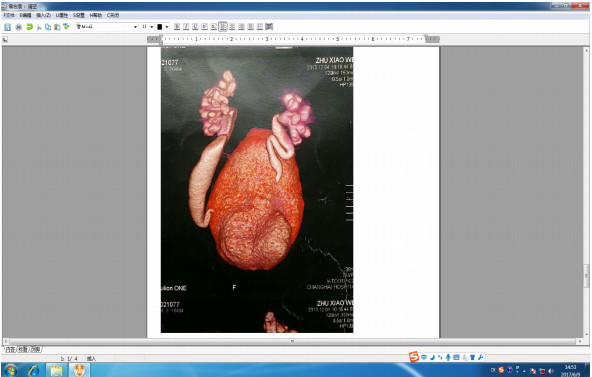Click the page 1/4 indicator in status bar
The width and height of the screenshot is (592, 377).
69,359
